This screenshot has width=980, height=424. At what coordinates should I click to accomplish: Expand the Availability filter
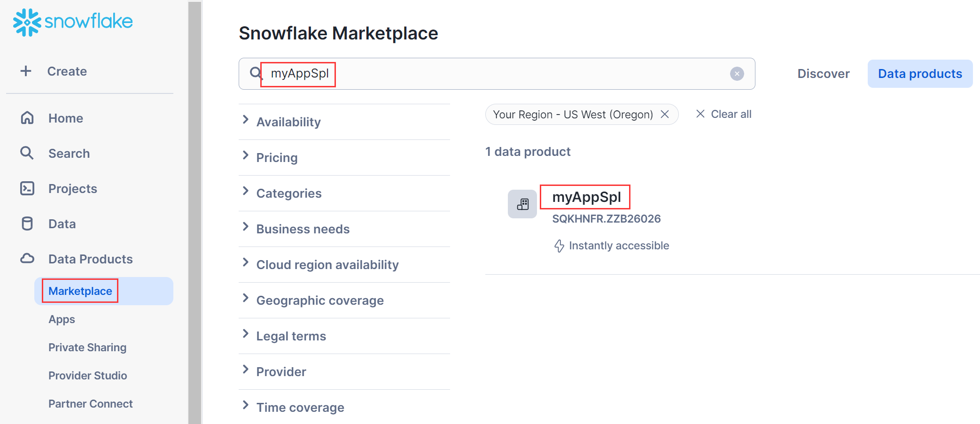(x=288, y=122)
